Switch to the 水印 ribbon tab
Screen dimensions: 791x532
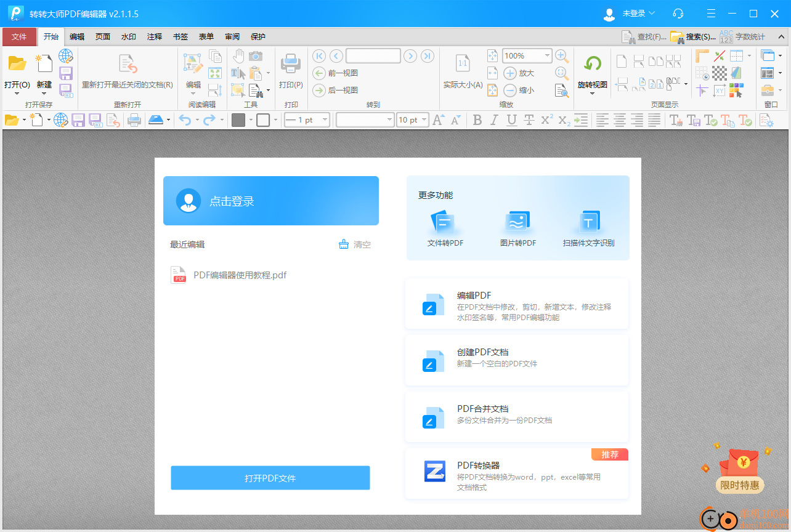click(129, 36)
